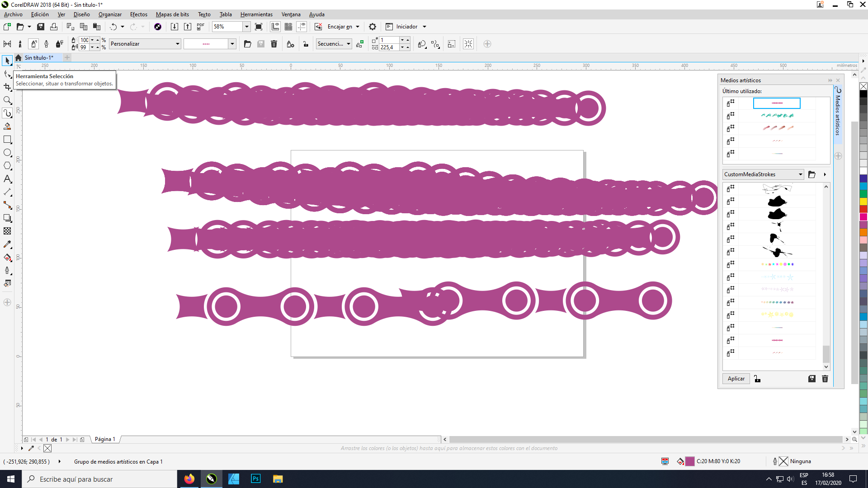Open the Efectos menu
The width and height of the screenshot is (868, 488).
pyautogui.click(x=138, y=14)
